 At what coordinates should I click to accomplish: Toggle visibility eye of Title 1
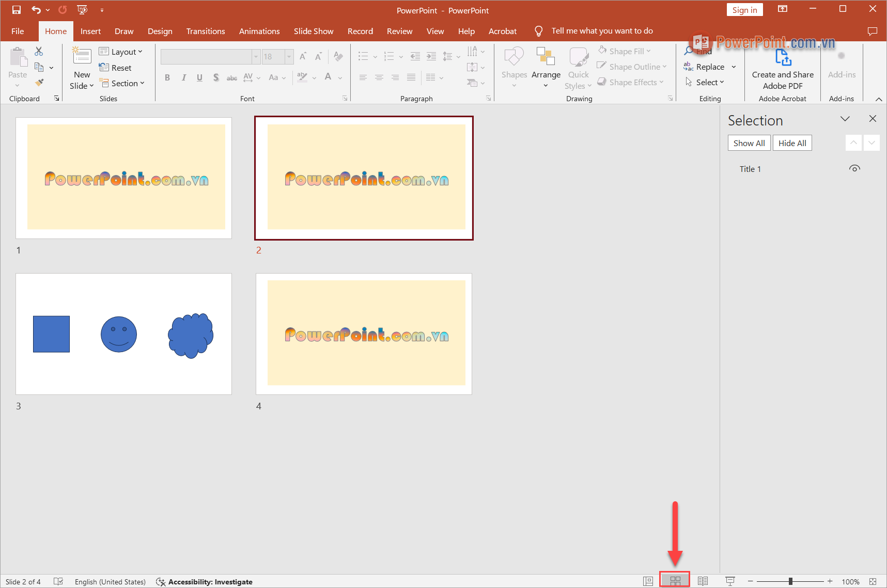(854, 168)
